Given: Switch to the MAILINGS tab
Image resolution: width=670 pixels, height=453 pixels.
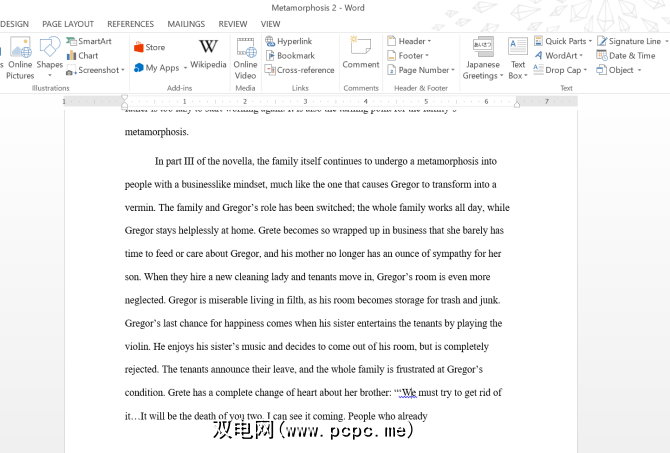Looking at the screenshot, I should tap(186, 24).
